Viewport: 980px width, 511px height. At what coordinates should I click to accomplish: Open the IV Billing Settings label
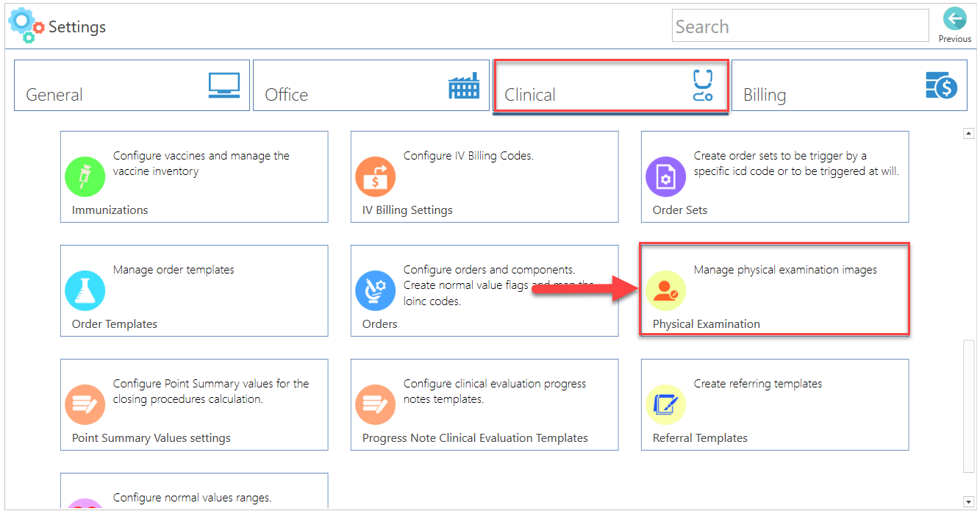pos(407,210)
